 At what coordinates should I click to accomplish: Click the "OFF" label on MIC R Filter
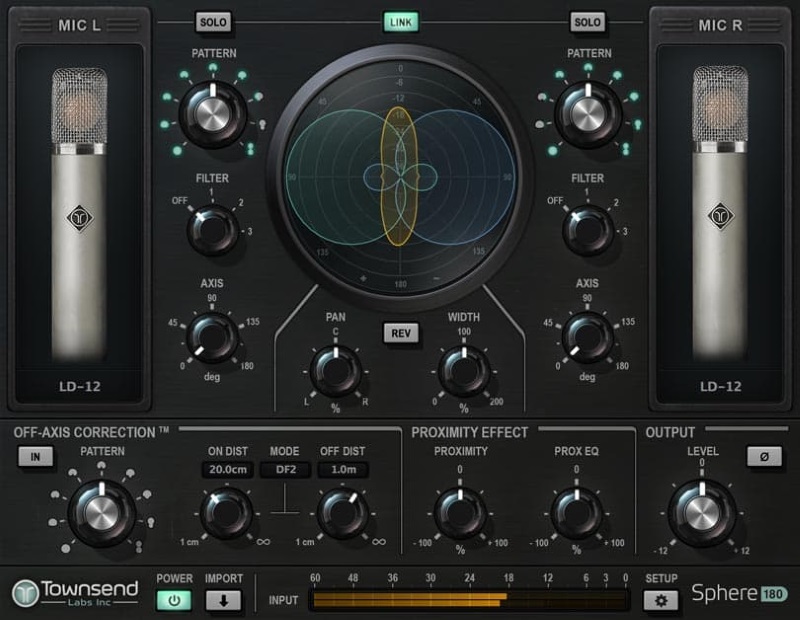coord(555,201)
